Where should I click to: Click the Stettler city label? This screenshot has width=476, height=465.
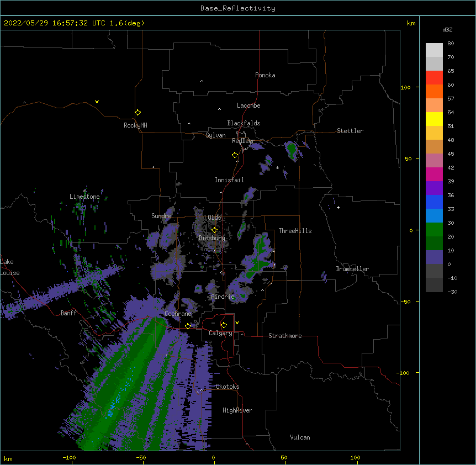click(x=350, y=131)
